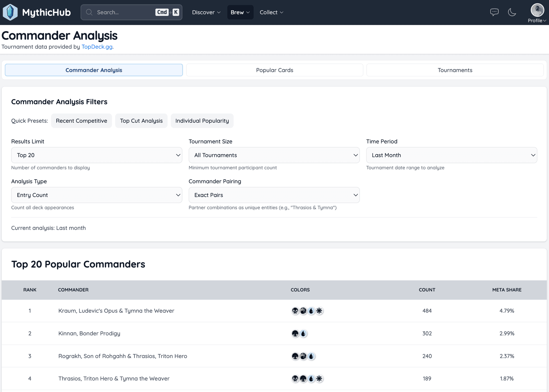Click the MythicHub crystal logo icon
This screenshot has height=392, width=549.
click(10, 12)
